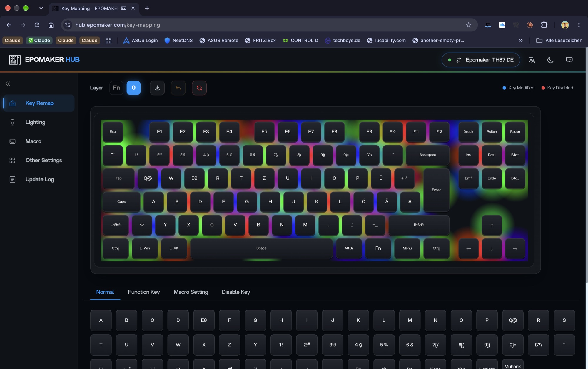This screenshot has height=369, width=588.
Task: Choose Q@ in the Normal key list
Action: tap(513, 320)
